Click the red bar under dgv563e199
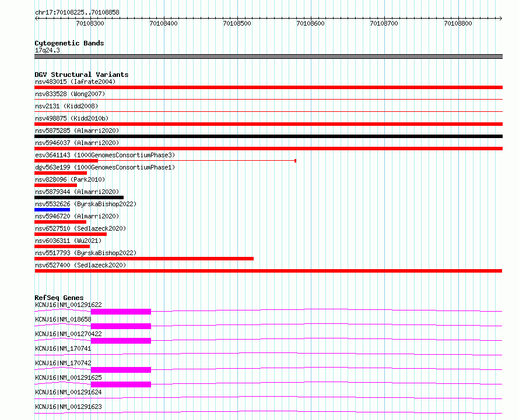This screenshot has width=519, height=420. [61, 173]
